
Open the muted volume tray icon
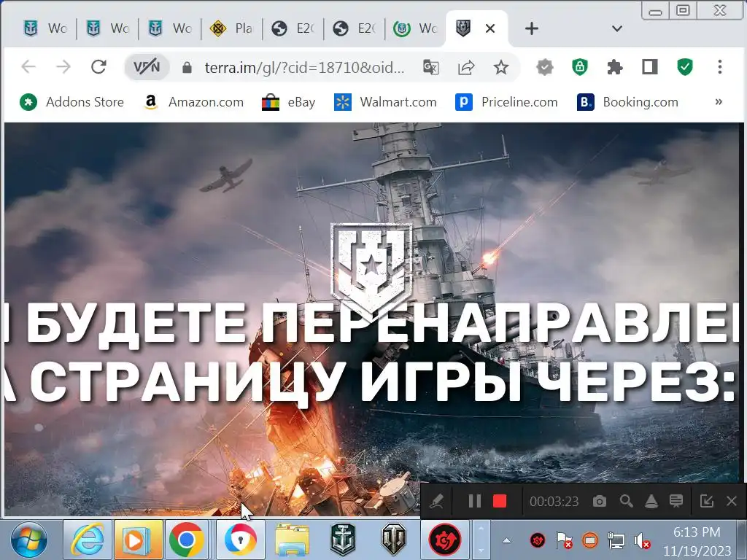coord(642,540)
